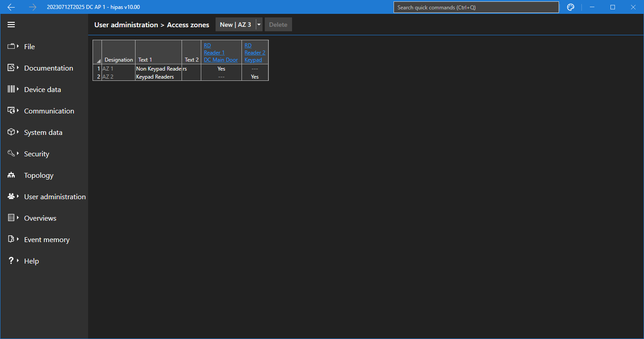The width and height of the screenshot is (644, 339).
Task: Click the Security key icon
Action: pos(11,154)
